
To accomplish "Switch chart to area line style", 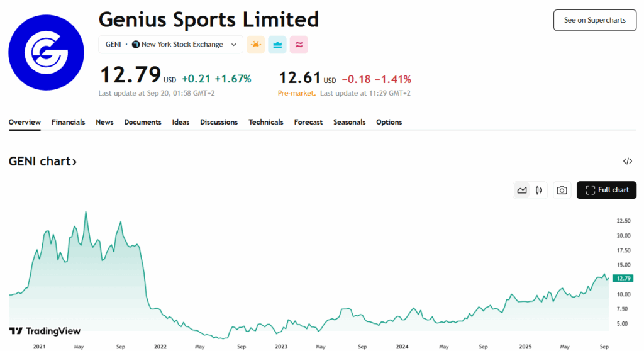I will pyautogui.click(x=521, y=191).
